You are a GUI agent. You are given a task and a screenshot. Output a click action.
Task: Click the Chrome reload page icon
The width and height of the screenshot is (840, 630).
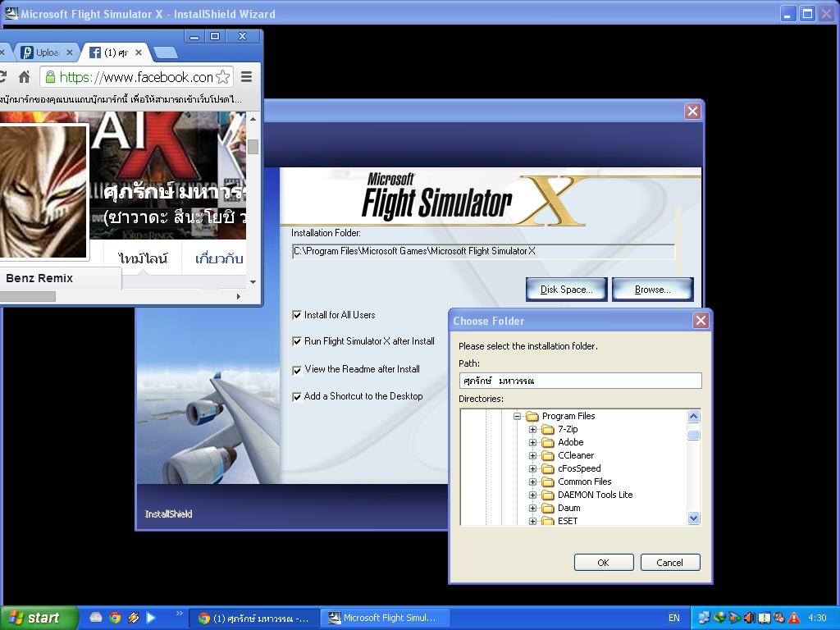tap(2, 77)
